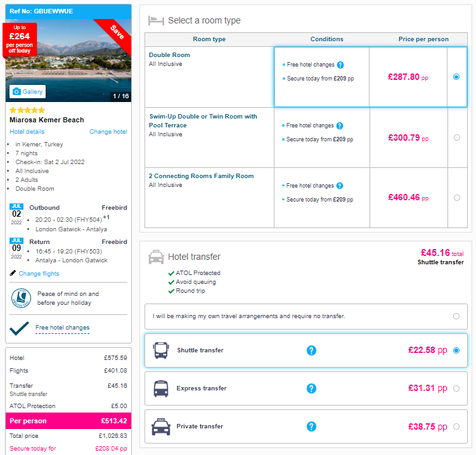This screenshot has width=476, height=455.
Task: Open Hotel details link
Action: (x=27, y=131)
